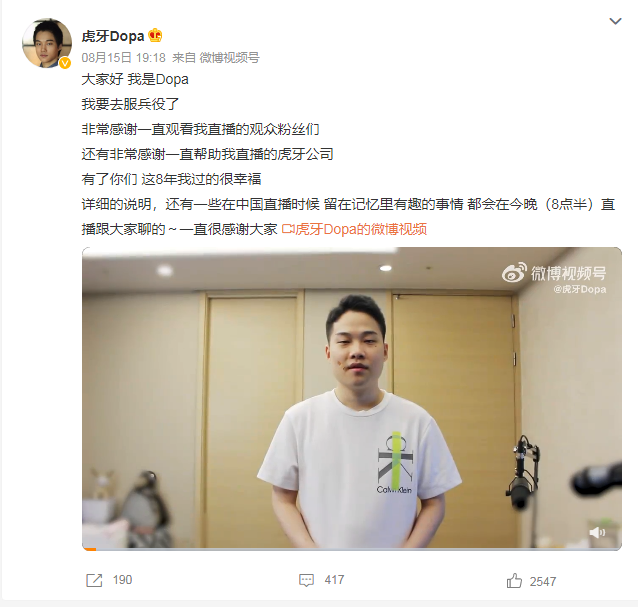Click the @虎牙Dopa watermark on the video

pyautogui.click(x=579, y=289)
